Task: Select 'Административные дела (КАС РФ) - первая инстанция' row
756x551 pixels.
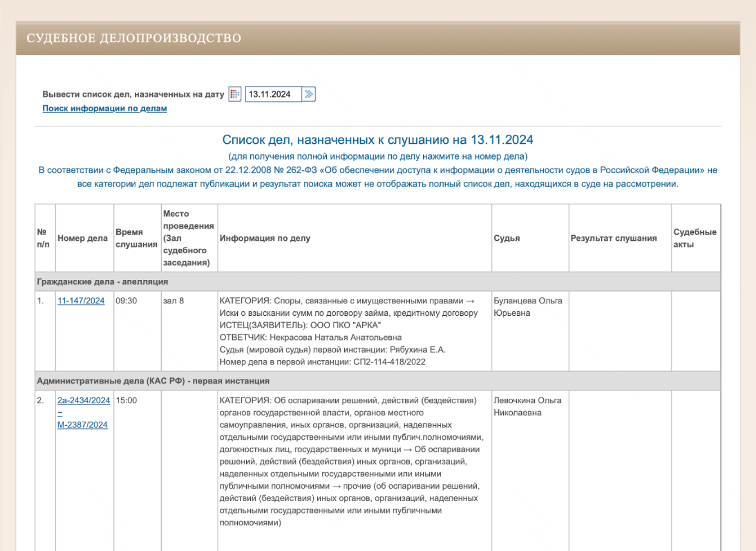Action: point(378,381)
